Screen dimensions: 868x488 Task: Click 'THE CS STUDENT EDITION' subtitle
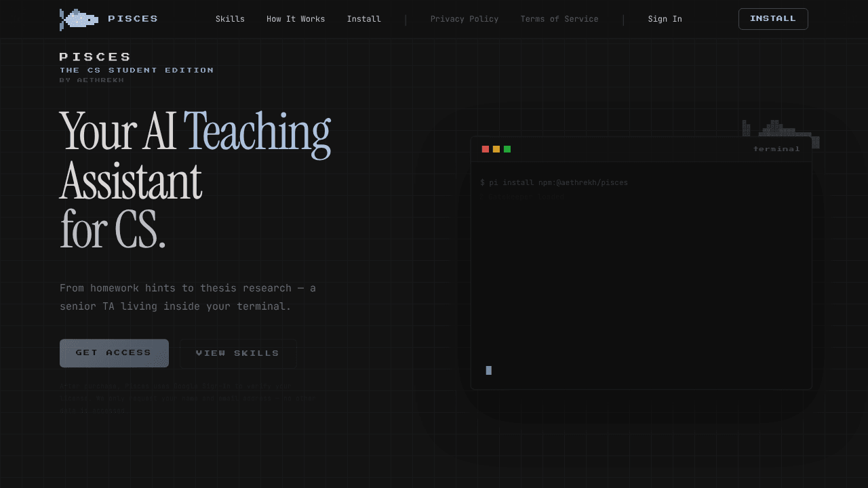pyautogui.click(x=137, y=70)
